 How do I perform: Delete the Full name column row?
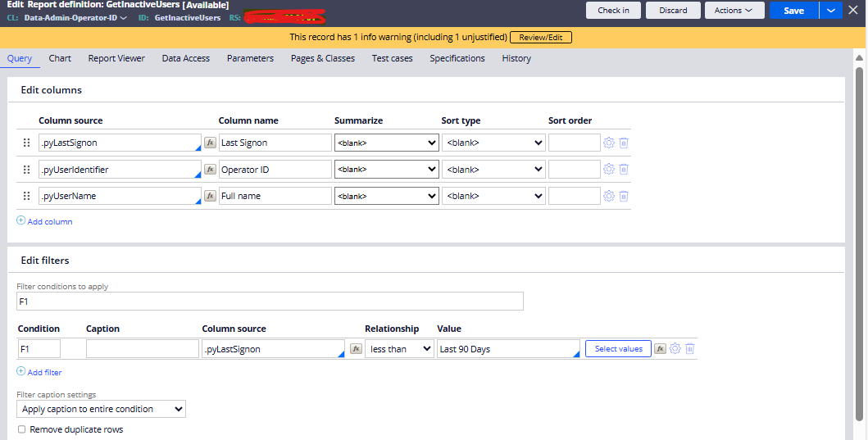pyautogui.click(x=623, y=196)
